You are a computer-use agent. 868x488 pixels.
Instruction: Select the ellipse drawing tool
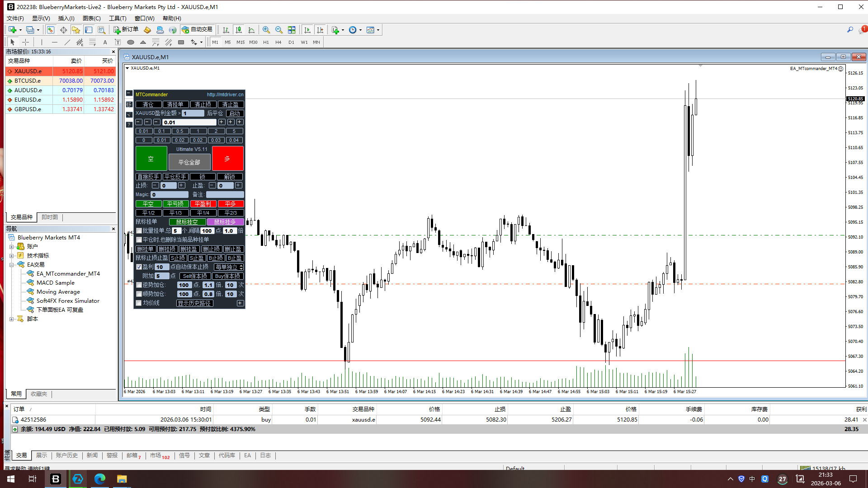point(131,42)
